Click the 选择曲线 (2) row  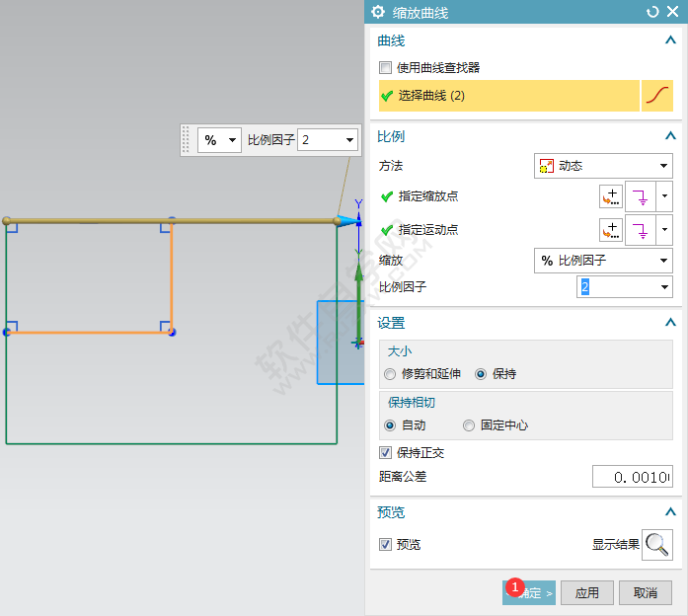coord(509,96)
